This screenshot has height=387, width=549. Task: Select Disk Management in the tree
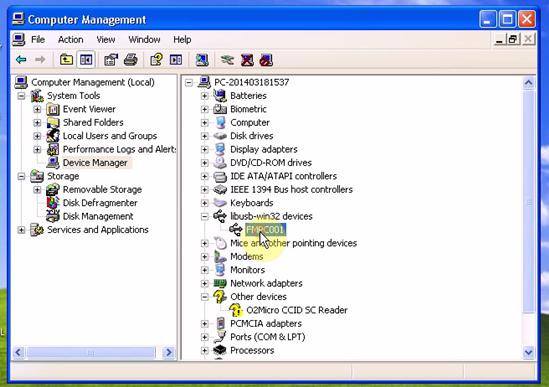[x=98, y=216]
